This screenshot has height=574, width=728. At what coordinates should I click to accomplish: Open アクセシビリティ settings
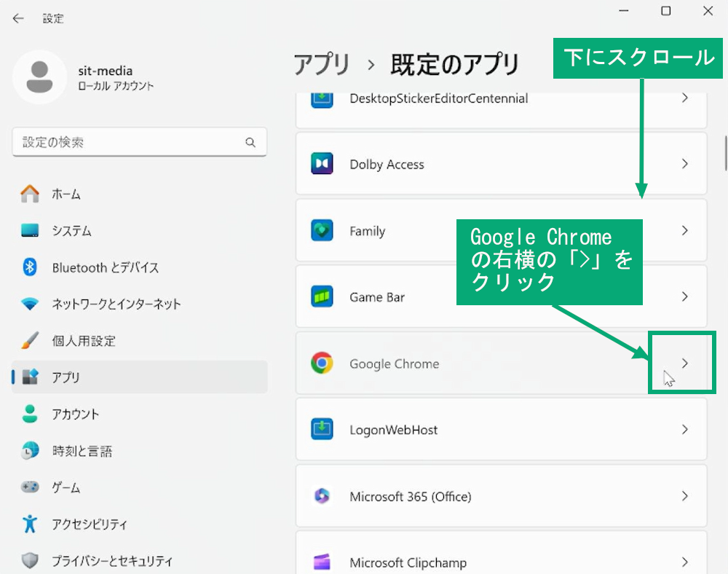pyautogui.click(x=140, y=524)
